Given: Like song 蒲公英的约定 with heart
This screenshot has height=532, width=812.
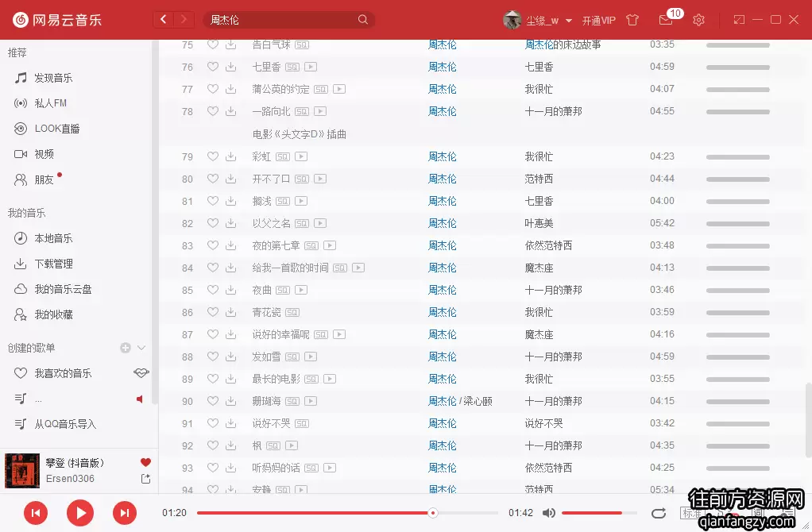Looking at the screenshot, I should coord(212,88).
